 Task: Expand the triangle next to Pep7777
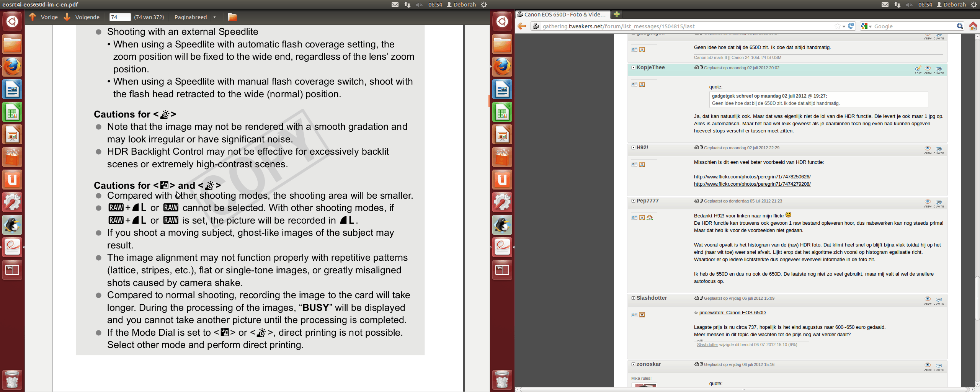point(633,201)
